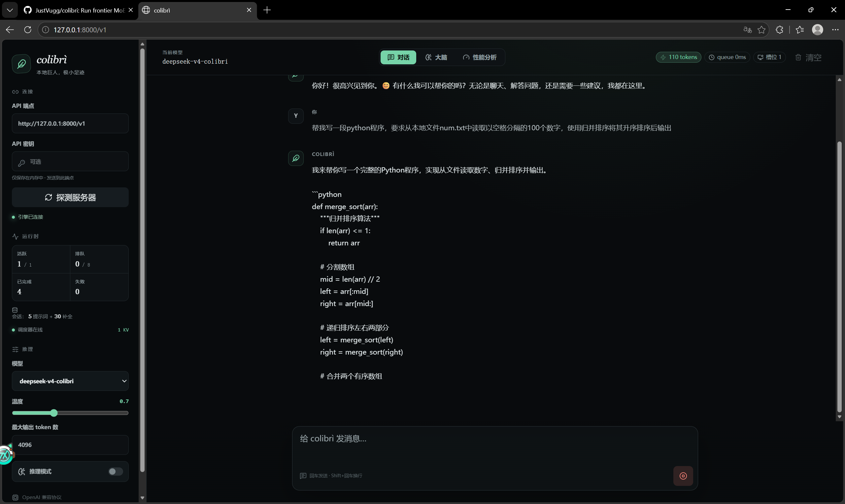
Task: Click the 回车发送 · Shift+回车换行 hint text
Action: tap(336, 476)
